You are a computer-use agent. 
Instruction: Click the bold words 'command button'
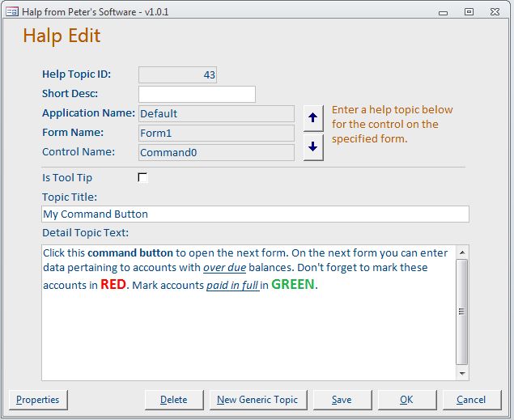[x=130, y=253]
